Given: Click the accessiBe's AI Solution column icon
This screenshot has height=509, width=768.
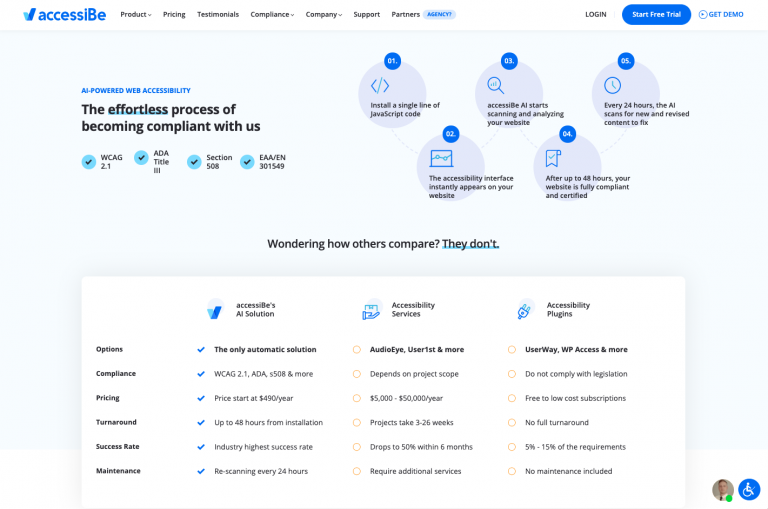Looking at the screenshot, I should pos(215,310).
